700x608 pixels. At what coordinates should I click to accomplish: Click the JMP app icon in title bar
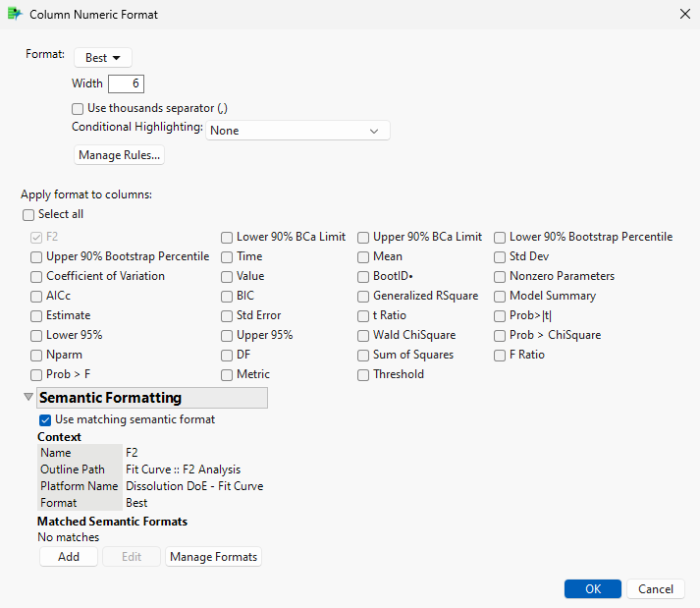[x=15, y=15]
